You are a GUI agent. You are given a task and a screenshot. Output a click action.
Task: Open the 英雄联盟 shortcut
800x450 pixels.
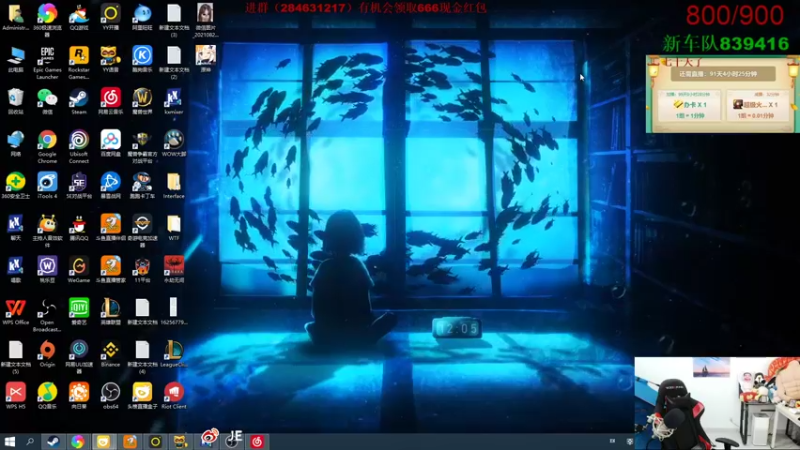pos(110,312)
